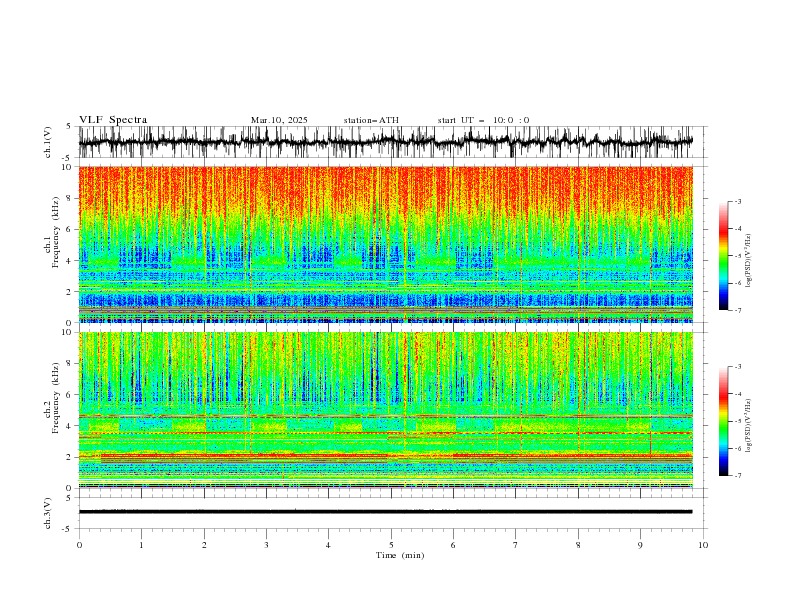Select ch.1 colorbar label "log(PSD)(V²/Hz)"

pyautogui.click(x=749, y=261)
